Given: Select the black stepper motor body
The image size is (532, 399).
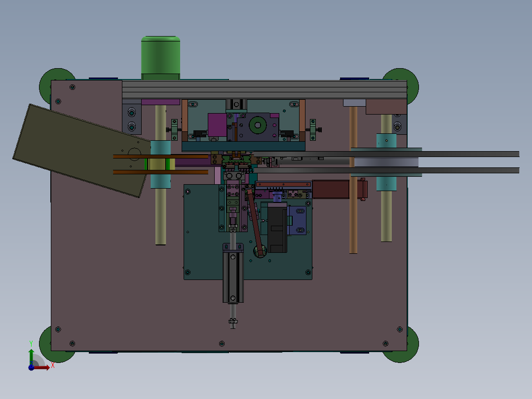Looking at the screenshot, I should tap(277, 228).
